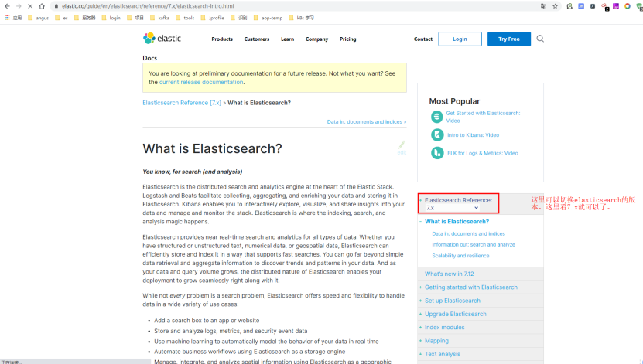This screenshot has height=364, width=643.
Task: Click the red pin extension icon
Action: click(604, 6)
